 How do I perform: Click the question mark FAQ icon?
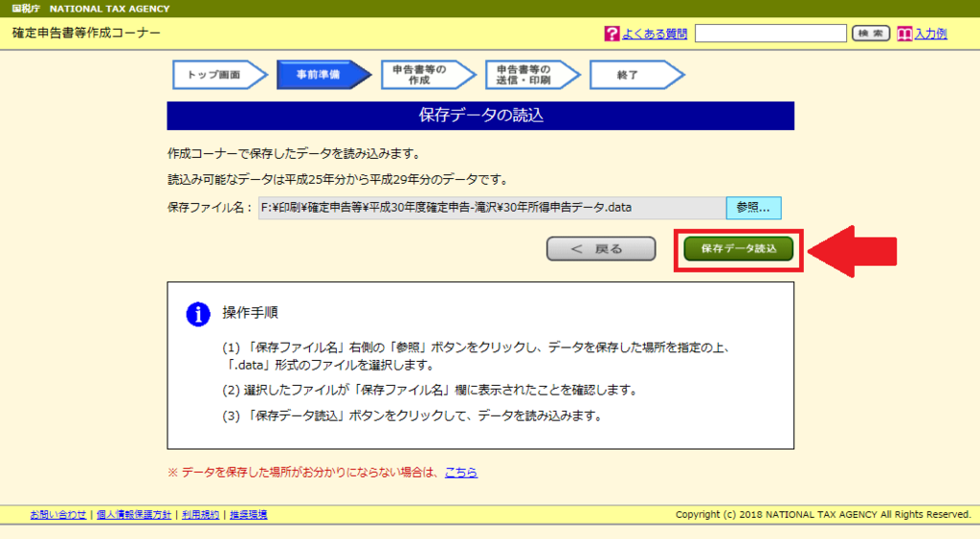click(612, 34)
